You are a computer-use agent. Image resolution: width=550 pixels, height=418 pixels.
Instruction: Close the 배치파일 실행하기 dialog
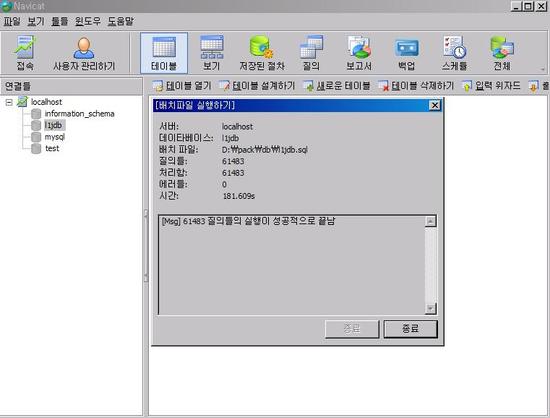(x=435, y=105)
